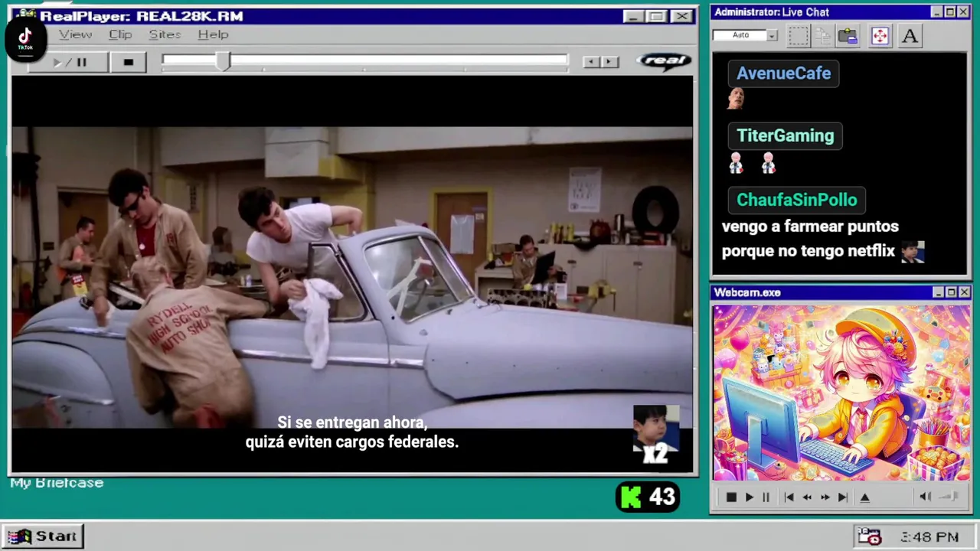This screenshot has width=980, height=551.
Task: Open the Clip menu
Action: coord(120,34)
